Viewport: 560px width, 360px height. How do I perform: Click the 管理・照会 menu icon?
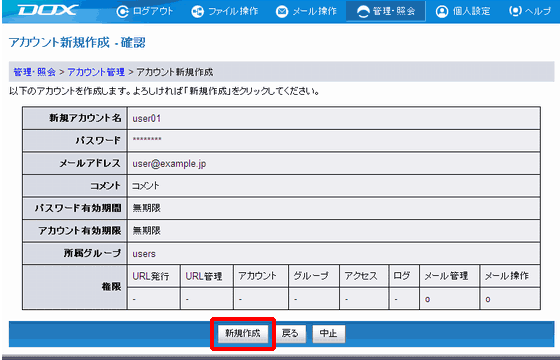pyautogui.click(x=363, y=11)
